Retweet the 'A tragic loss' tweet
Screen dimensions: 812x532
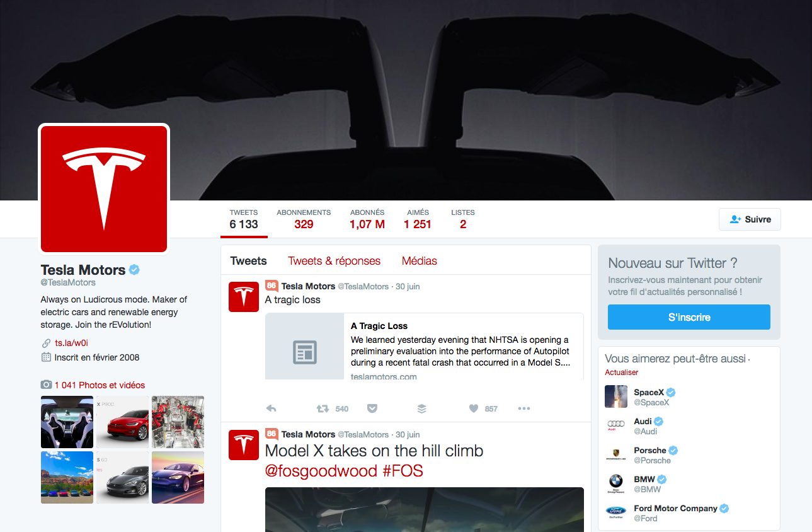(x=323, y=408)
